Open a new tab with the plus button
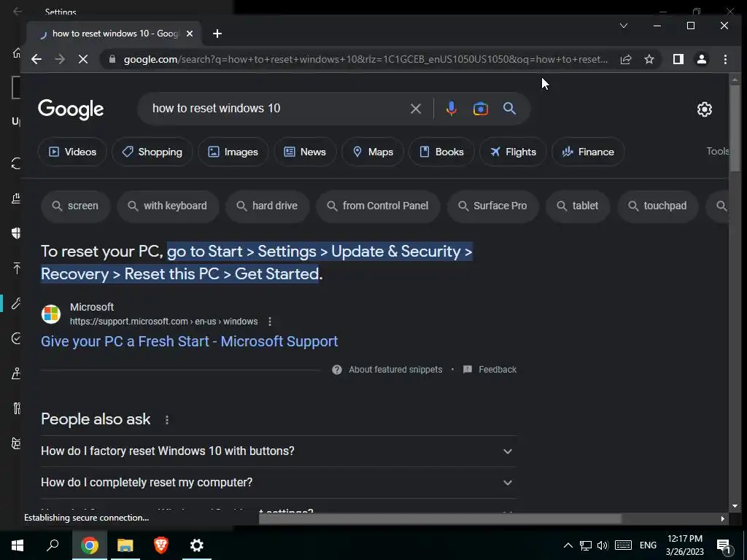The width and height of the screenshot is (747, 560). [x=217, y=34]
